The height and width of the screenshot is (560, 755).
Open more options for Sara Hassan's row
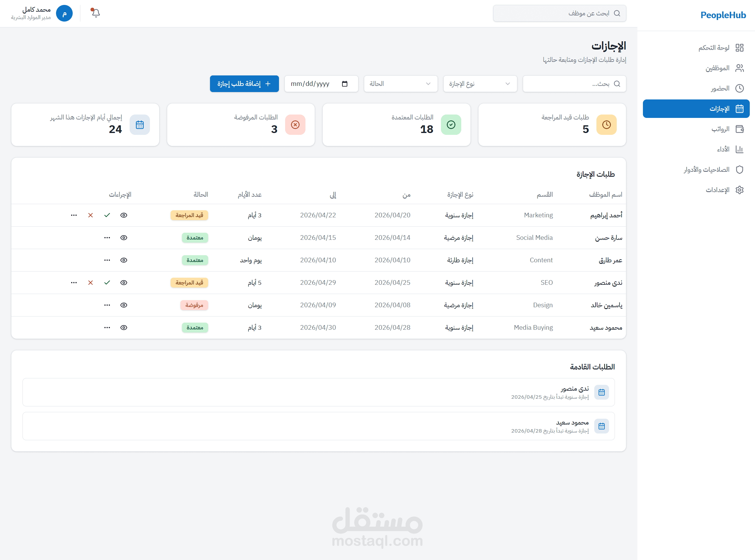point(107,238)
